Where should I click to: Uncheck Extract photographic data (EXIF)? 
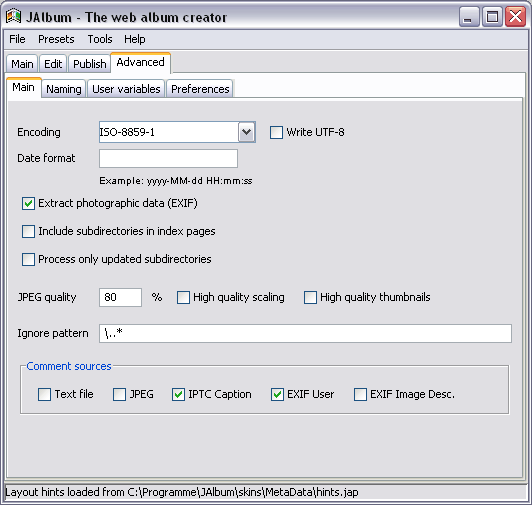click(28, 203)
